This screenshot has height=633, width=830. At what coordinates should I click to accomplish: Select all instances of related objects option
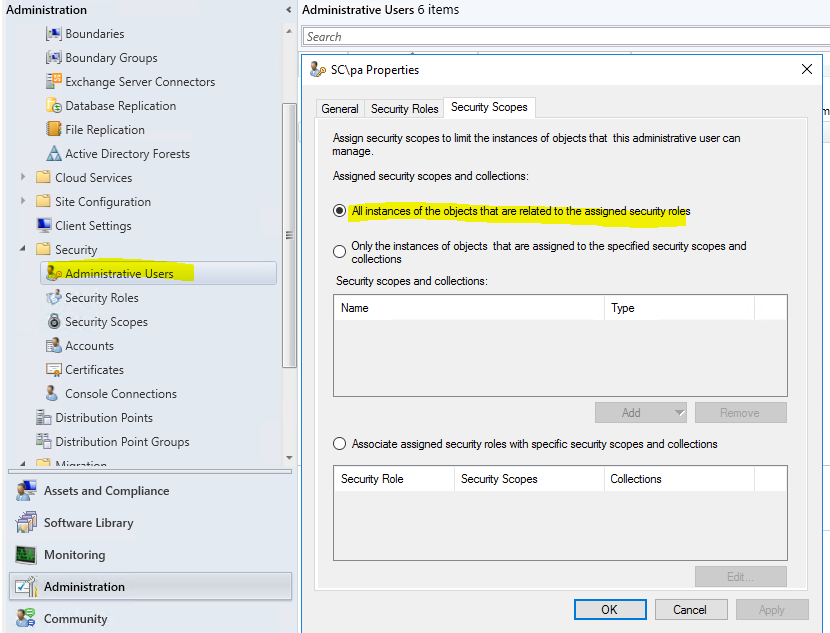pos(339,211)
